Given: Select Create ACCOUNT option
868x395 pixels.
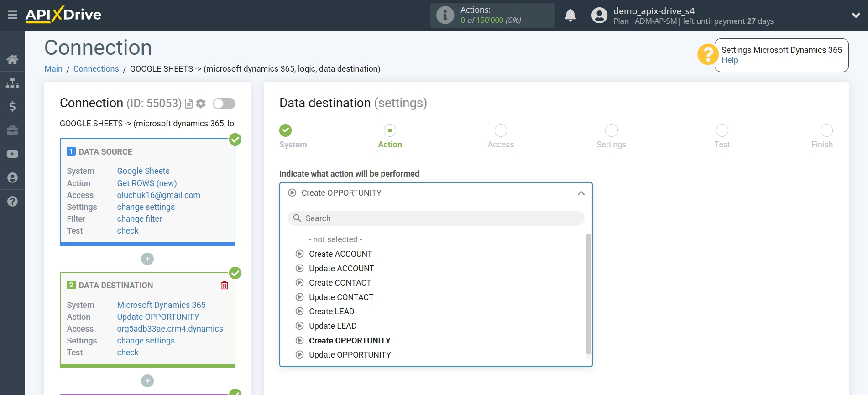Looking at the screenshot, I should (340, 254).
